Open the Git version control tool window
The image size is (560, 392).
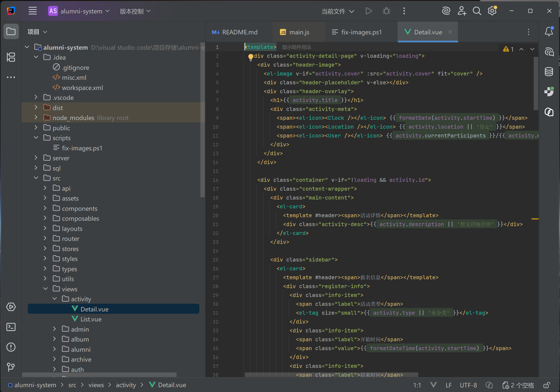point(11,367)
